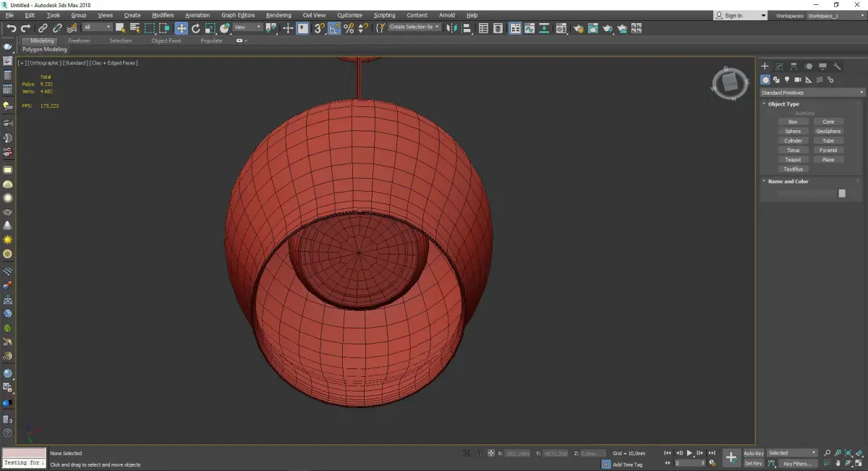Open the key mode 'Selected' dropdown
The image size is (868, 471).
click(792, 453)
